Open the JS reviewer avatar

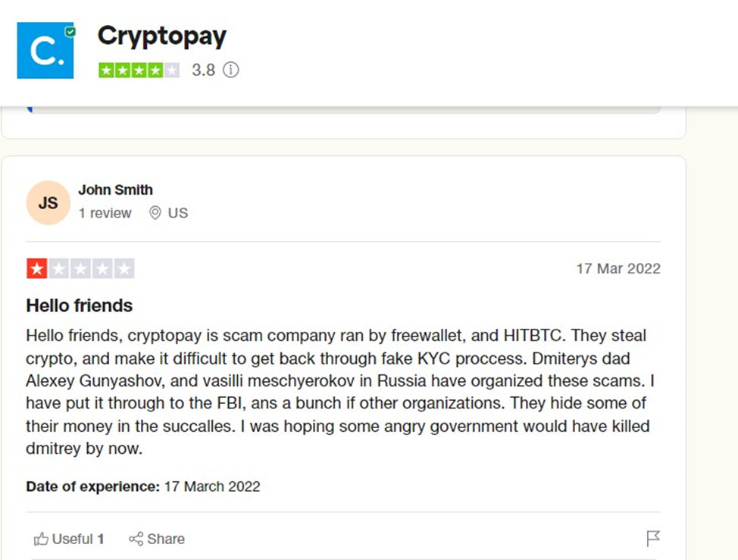pos(48,203)
